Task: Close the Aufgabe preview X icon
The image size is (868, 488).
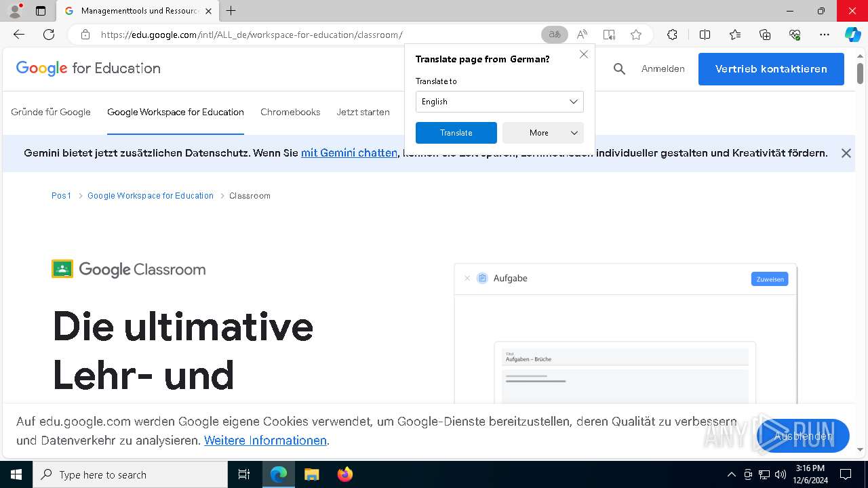Action: click(467, 279)
